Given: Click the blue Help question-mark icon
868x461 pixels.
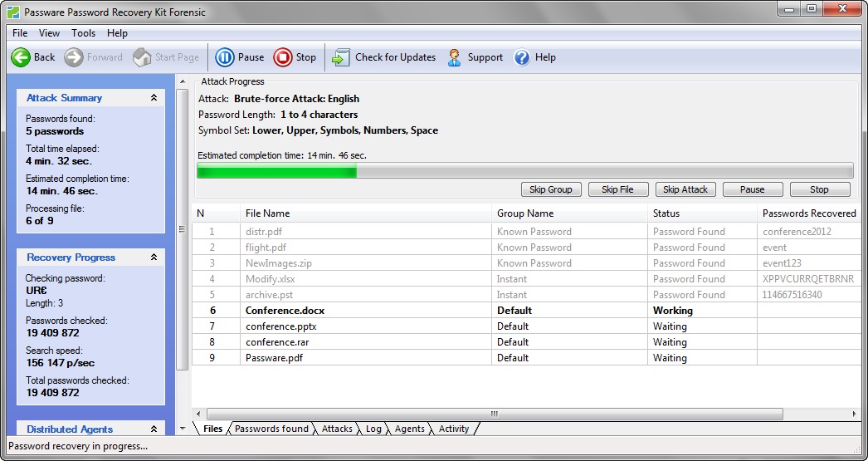Looking at the screenshot, I should pyautogui.click(x=521, y=57).
